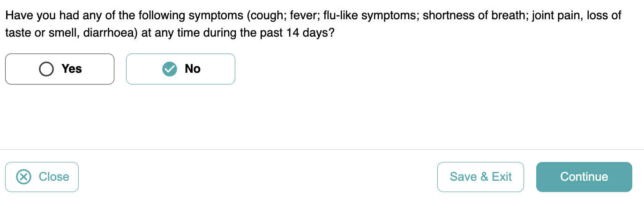This screenshot has width=644, height=200.
Task: Dismiss the form using the Close button
Action: pos(42,177)
